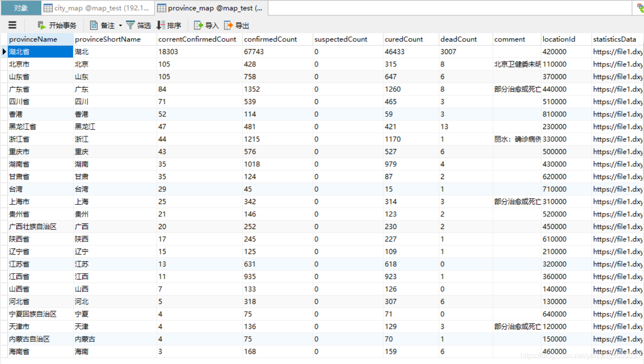
Task: Switch to the 对象 objects tab
Action: pyautogui.click(x=21, y=8)
